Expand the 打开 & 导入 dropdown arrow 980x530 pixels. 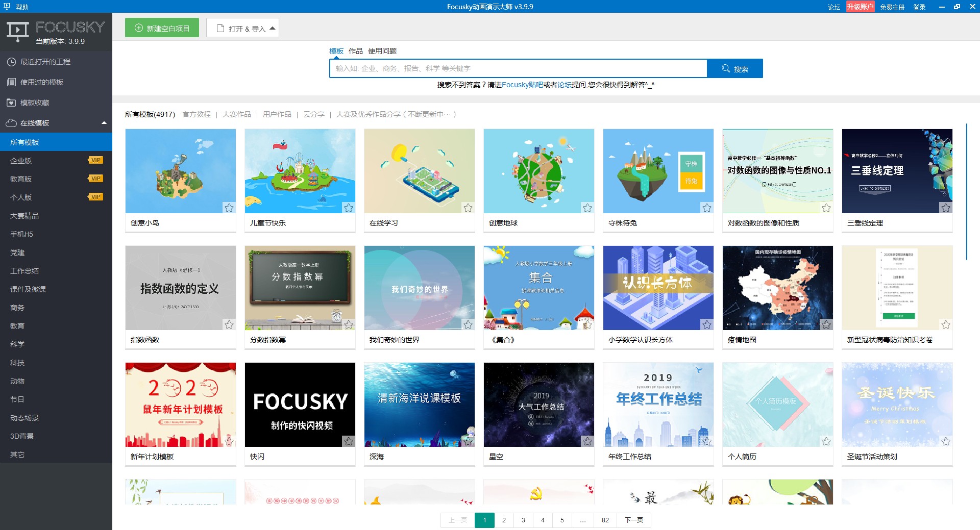point(273,28)
